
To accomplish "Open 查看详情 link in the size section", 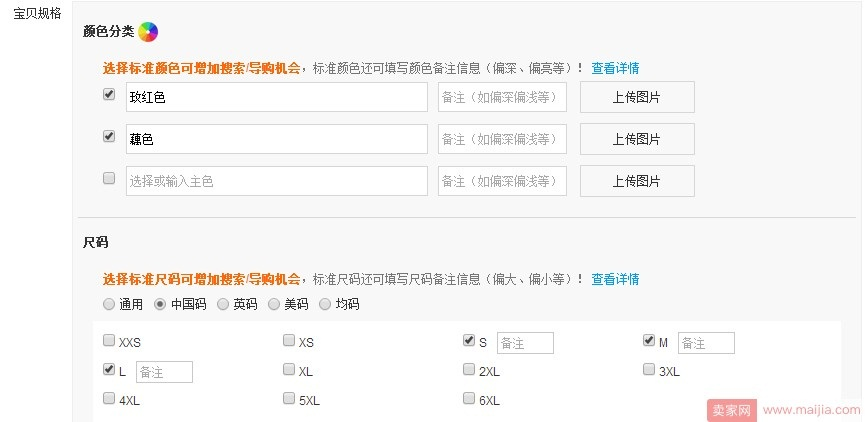I will pyautogui.click(x=615, y=279).
